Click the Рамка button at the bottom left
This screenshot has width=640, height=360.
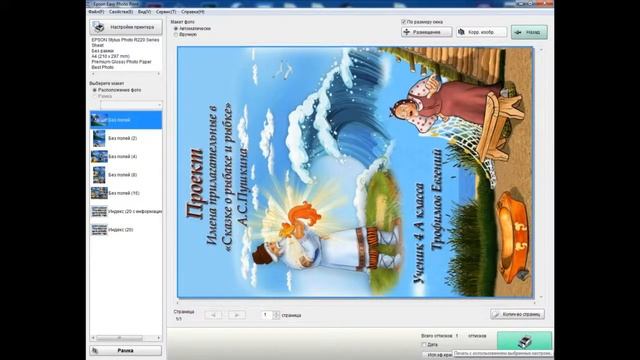pos(126,351)
